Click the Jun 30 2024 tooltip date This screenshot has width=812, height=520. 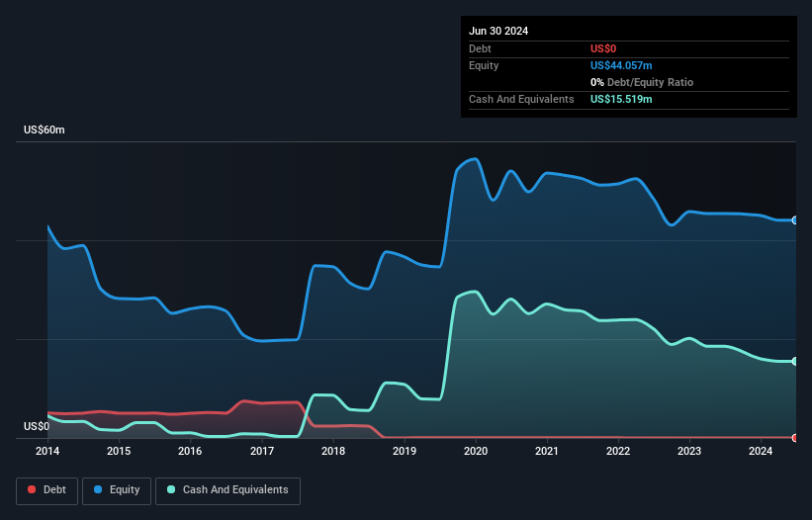pyautogui.click(x=498, y=31)
